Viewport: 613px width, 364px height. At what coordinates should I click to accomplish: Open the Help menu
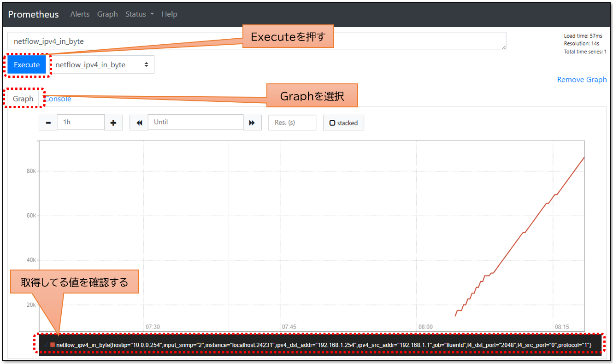(x=169, y=14)
